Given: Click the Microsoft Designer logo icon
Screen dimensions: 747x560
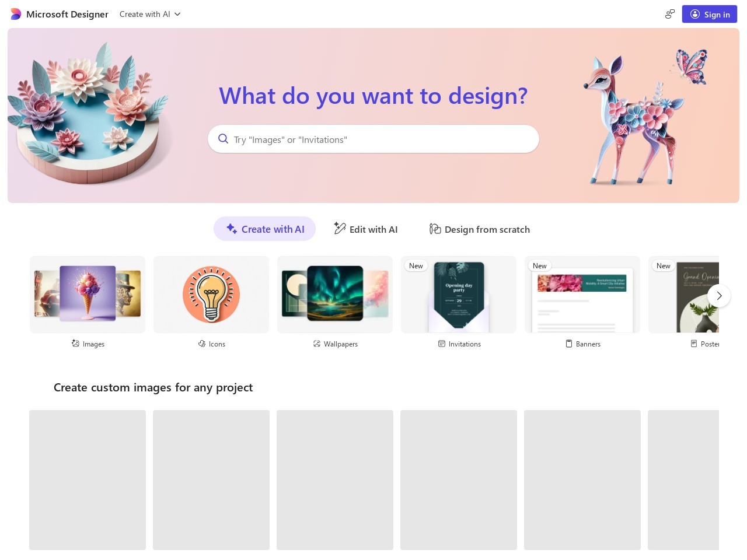Looking at the screenshot, I should click(16, 14).
